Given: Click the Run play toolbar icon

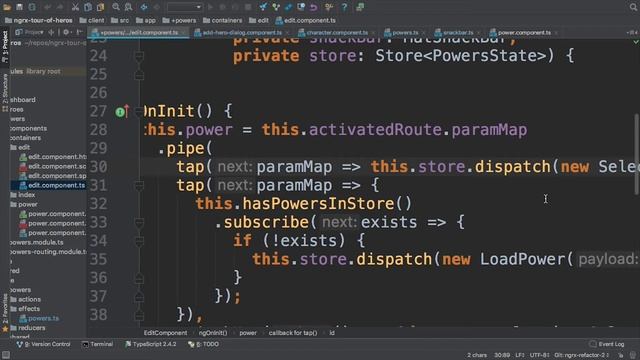Looking at the screenshot, I should pos(211,7).
